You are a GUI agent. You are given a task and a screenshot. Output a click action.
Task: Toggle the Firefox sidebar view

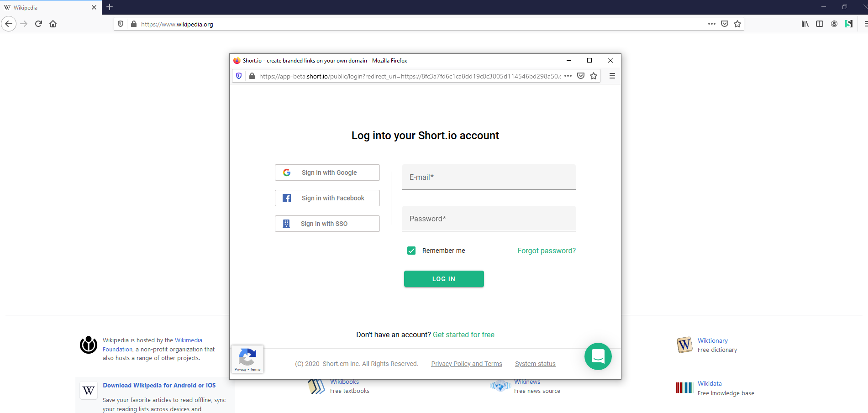click(819, 24)
